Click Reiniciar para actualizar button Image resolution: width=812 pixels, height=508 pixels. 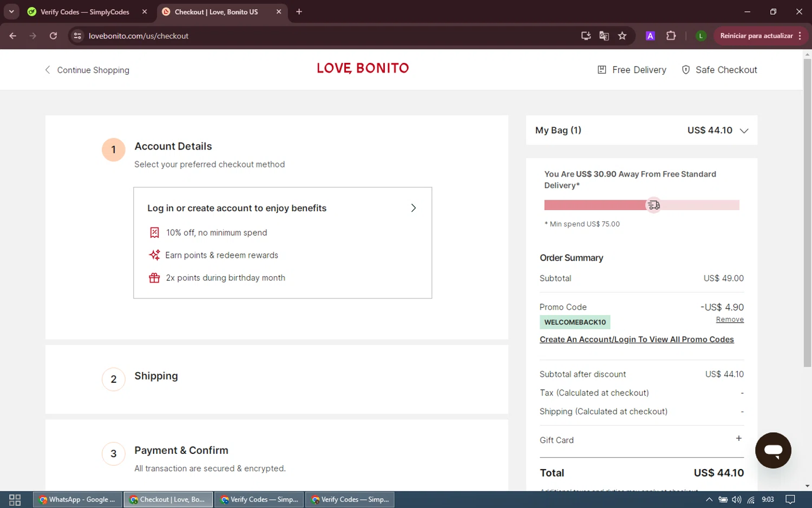761,36
